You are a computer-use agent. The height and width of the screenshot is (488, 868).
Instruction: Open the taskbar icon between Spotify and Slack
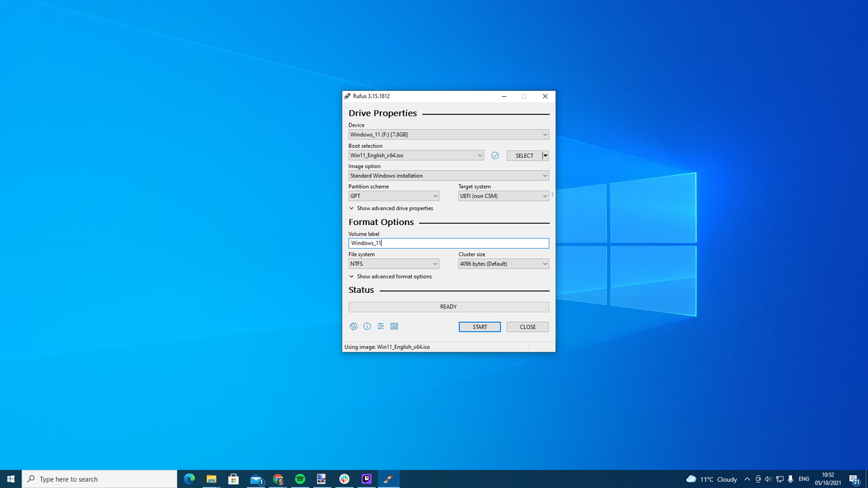coord(322,479)
